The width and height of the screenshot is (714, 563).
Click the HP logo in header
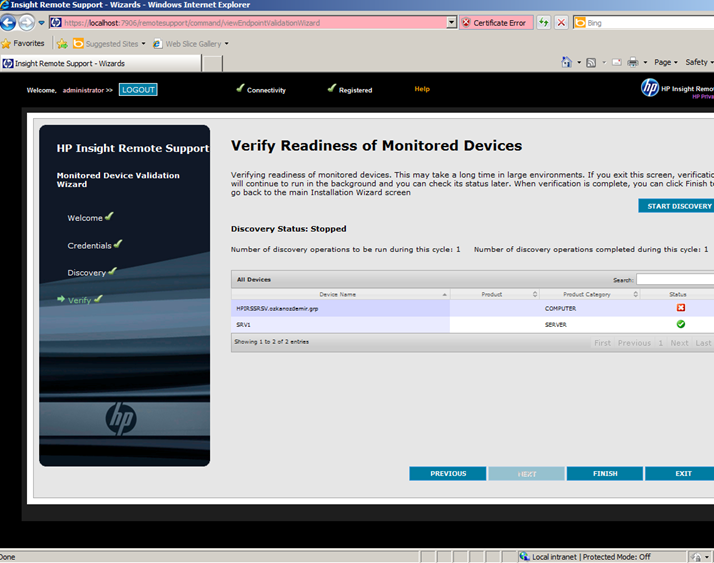click(x=650, y=87)
